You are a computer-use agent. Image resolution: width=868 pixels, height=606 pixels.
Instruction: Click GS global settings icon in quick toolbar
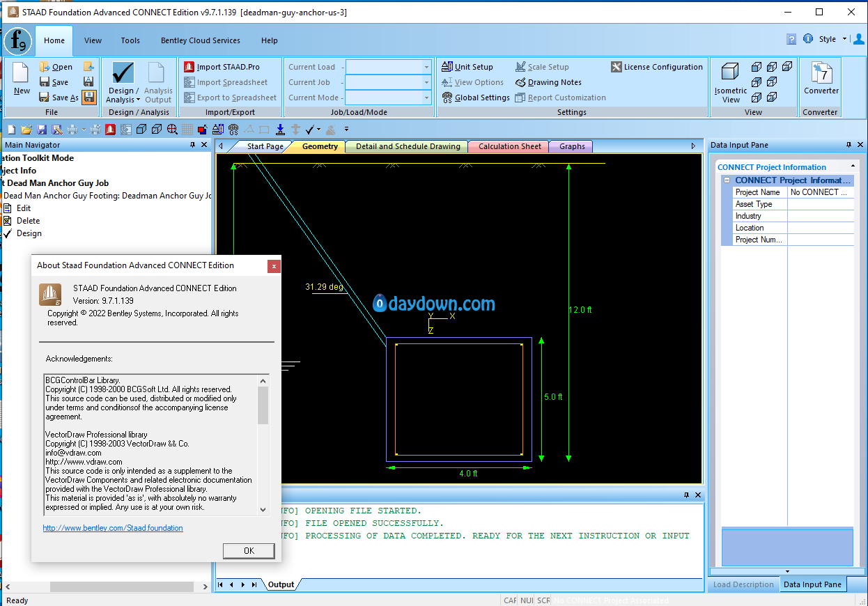click(x=233, y=130)
